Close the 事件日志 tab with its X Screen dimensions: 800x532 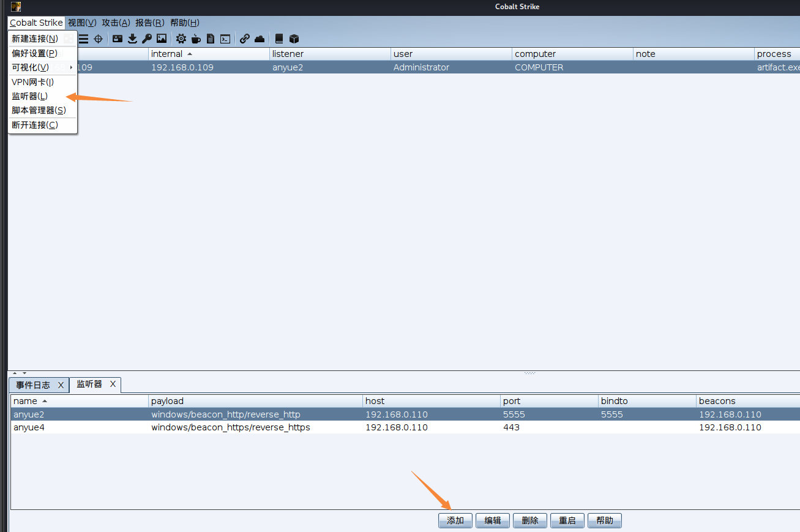tap(61, 385)
